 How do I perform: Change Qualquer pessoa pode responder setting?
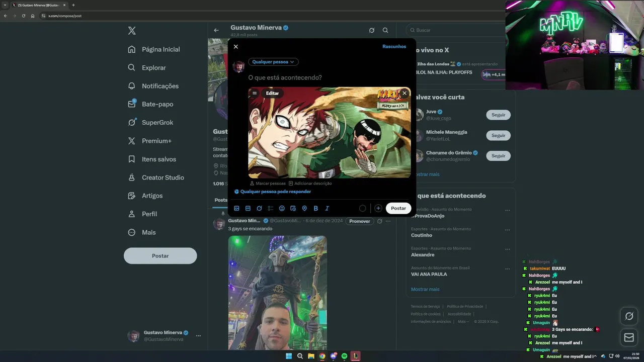point(273,192)
